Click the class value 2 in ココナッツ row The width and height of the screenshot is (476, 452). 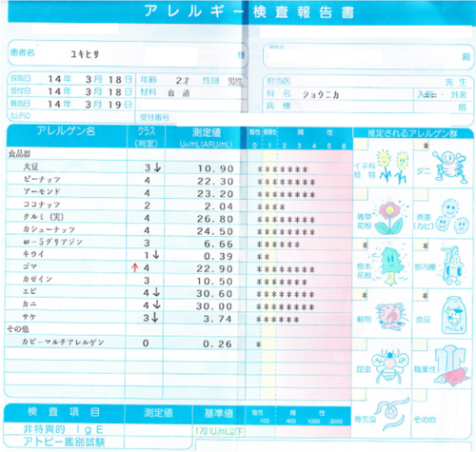[147, 206]
